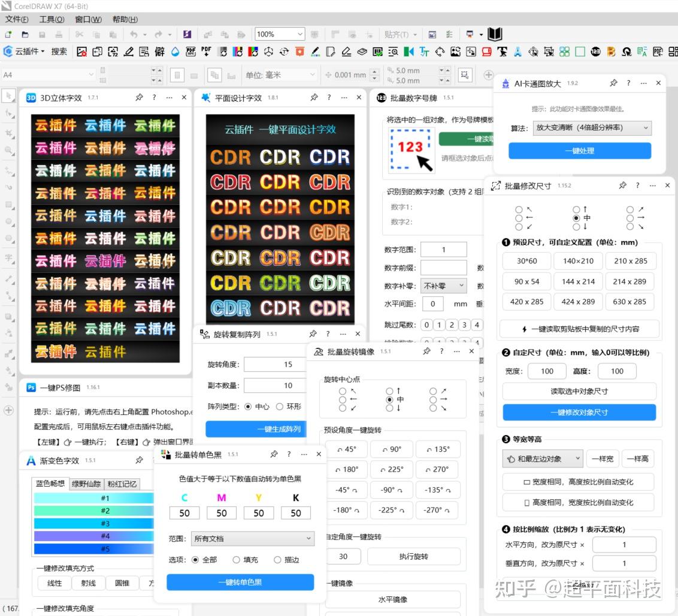Image resolution: width=678 pixels, height=616 pixels.
Task: Select 填充 option in 批量转单色黑
Action: 236,560
